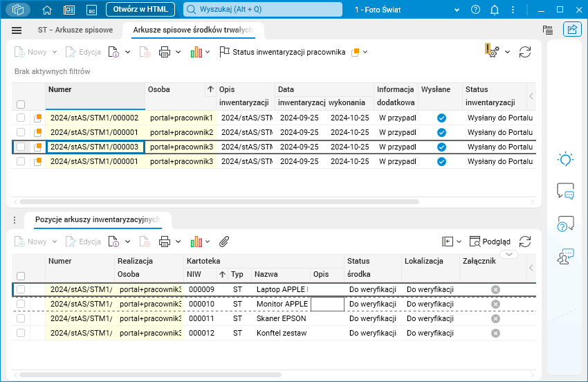Click the Podgląd button

click(490, 242)
